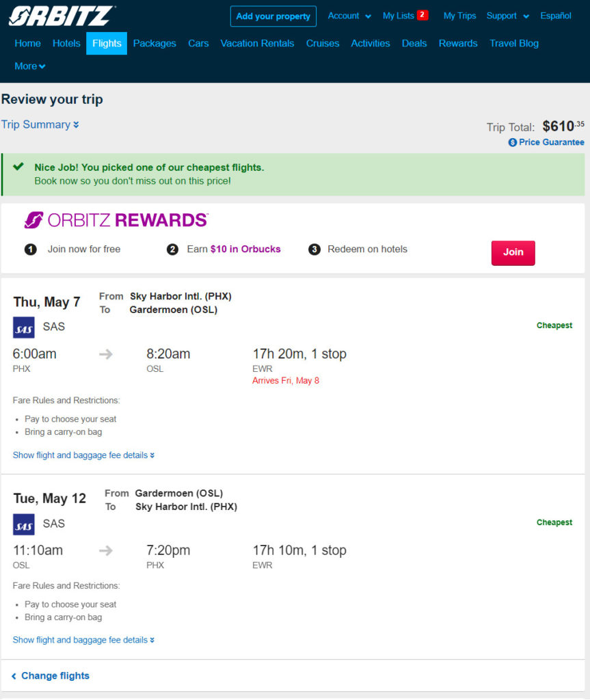Click the red My Lists notification badge
The height and width of the screenshot is (700, 590).
pos(422,15)
